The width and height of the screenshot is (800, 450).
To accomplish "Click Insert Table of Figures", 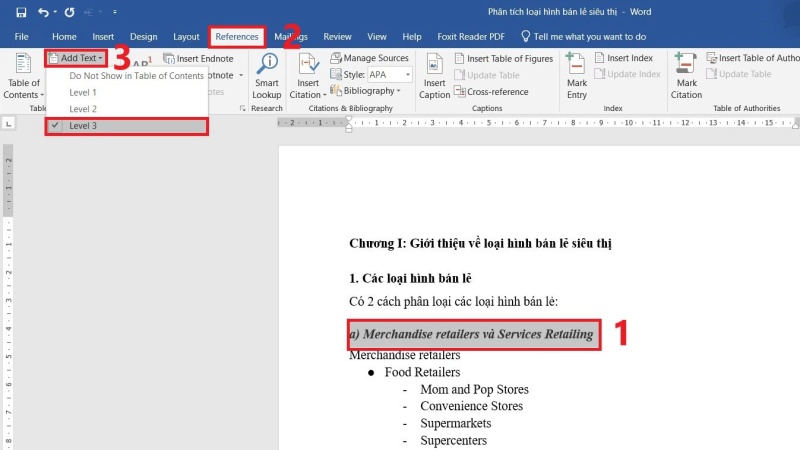I will coord(504,59).
